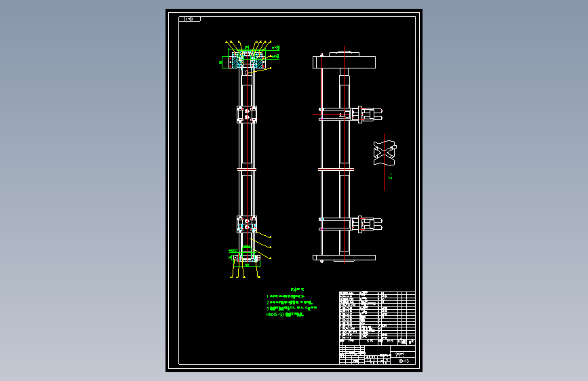Image resolution: width=588 pixels, height=381 pixels.
Task: Select the lower gripper assembly in the right view
Action: click(367, 224)
